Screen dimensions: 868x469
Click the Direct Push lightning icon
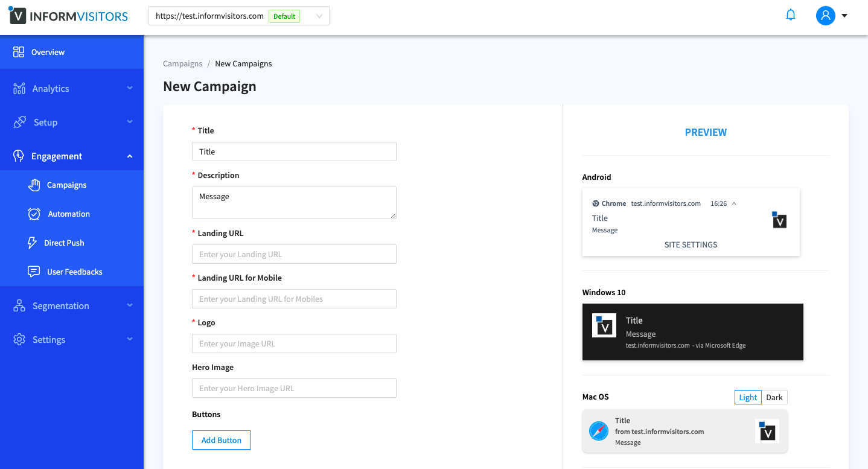[33, 243]
